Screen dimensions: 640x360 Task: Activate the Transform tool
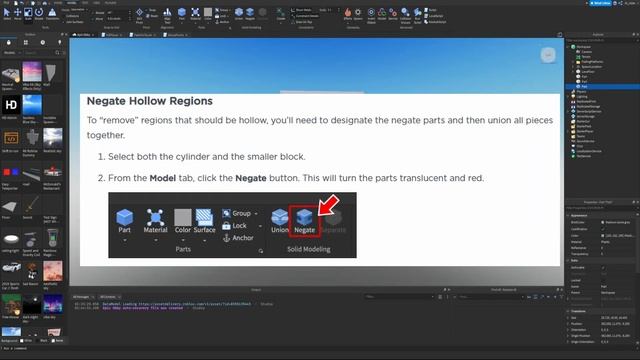(52, 14)
